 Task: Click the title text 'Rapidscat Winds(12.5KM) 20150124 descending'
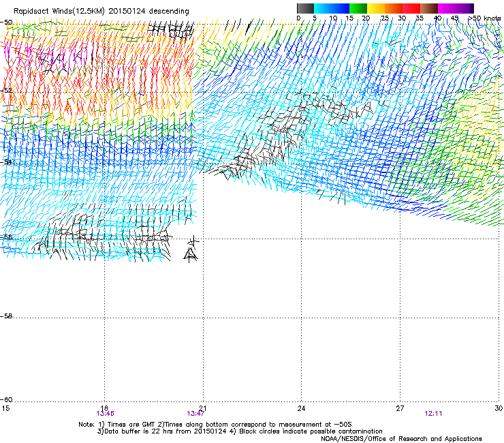tap(101, 12)
